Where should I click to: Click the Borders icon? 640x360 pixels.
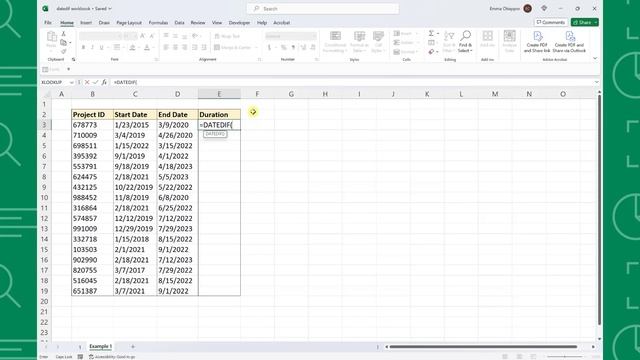click(117, 48)
